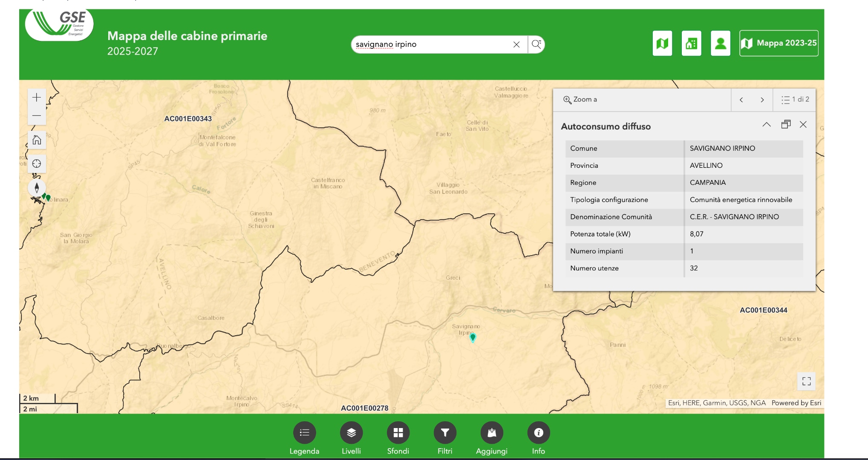Show the Info panel

[539, 433]
